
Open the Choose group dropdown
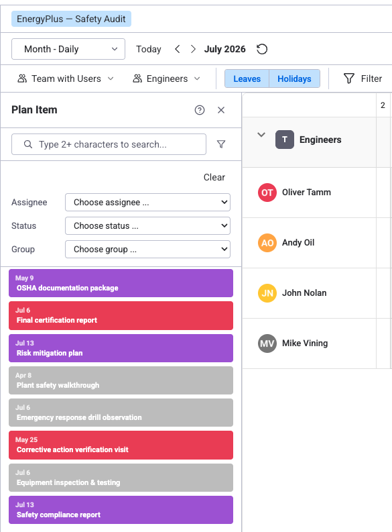[147, 249]
